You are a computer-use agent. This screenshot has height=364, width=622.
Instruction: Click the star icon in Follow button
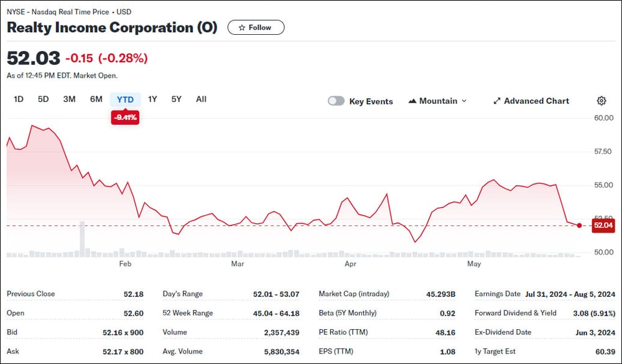(x=242, y=27)
